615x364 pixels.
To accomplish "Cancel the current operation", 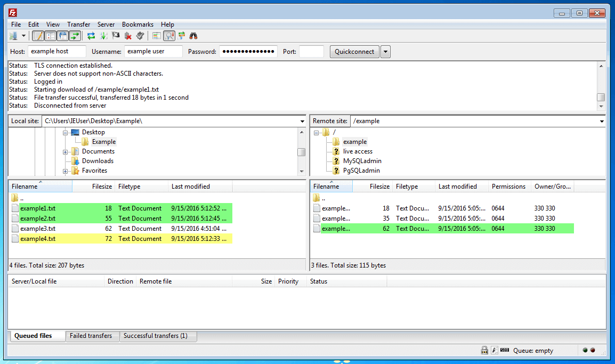I will pyautogui.click(x=116, y=36).
